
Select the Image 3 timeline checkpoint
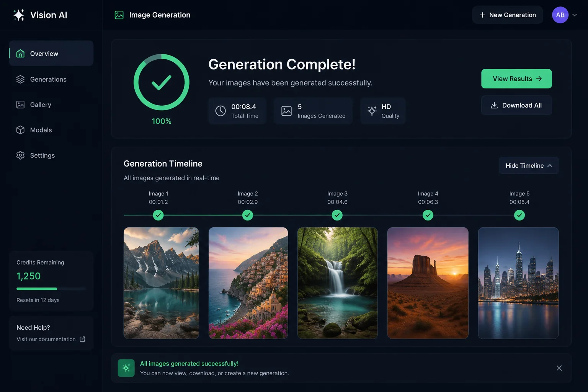point(337,215)
